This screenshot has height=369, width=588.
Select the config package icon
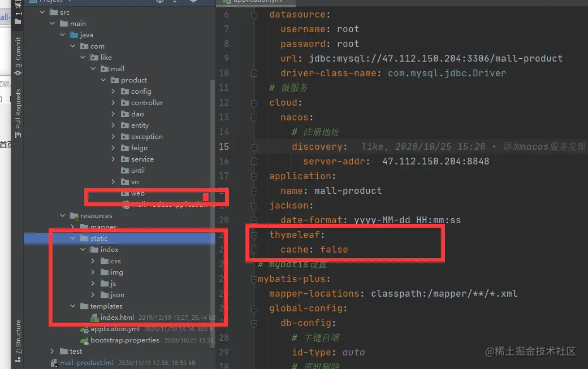pos(125,91)
